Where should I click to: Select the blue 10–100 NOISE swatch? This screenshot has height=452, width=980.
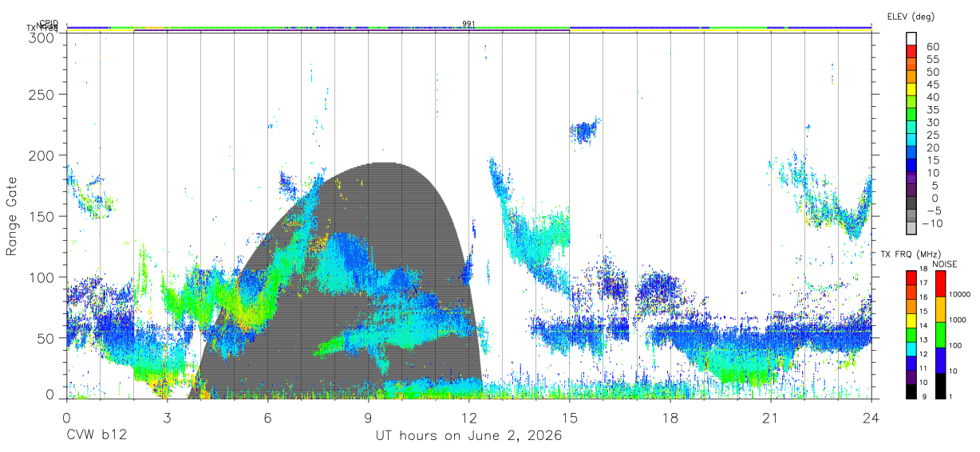940,360
